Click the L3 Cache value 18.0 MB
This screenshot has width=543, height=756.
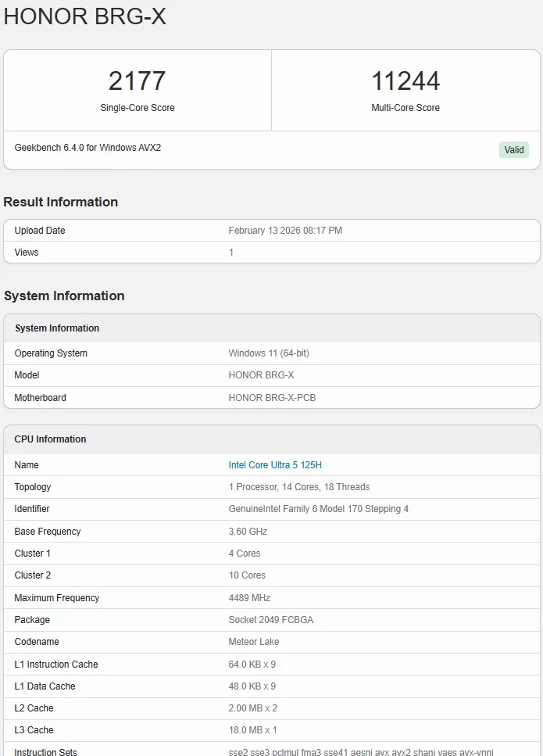(x=252, y=730)
